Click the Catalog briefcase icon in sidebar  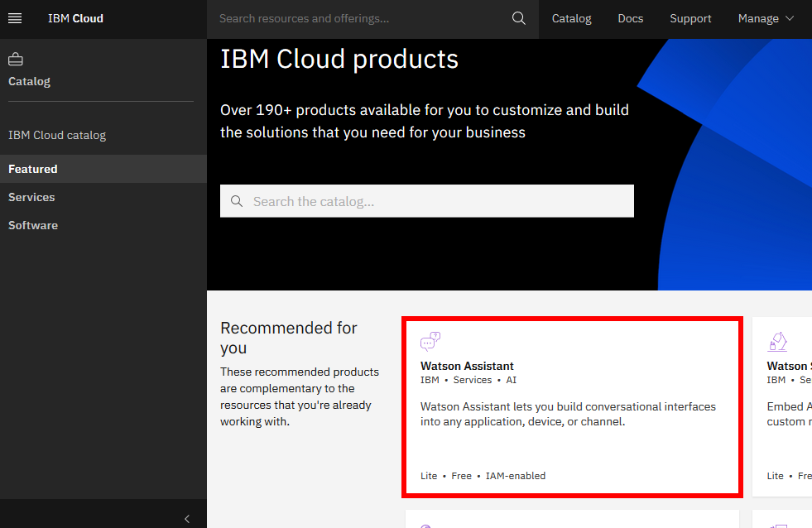coord(16,60)
